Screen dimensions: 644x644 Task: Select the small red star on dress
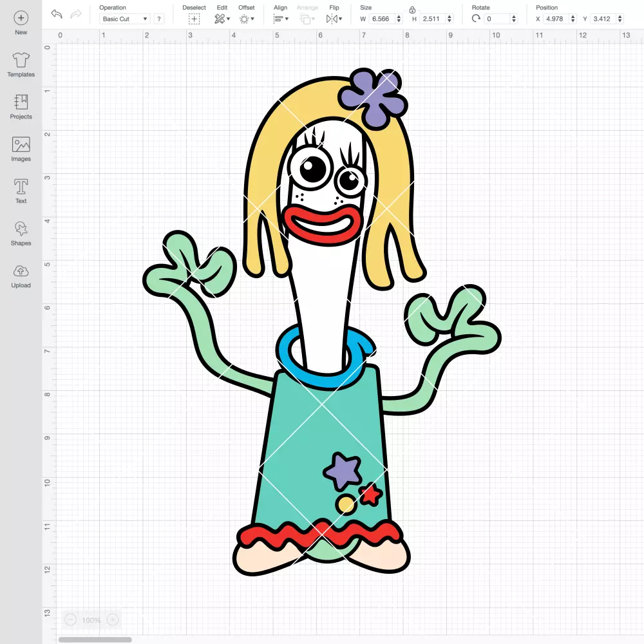pos(370,494)
